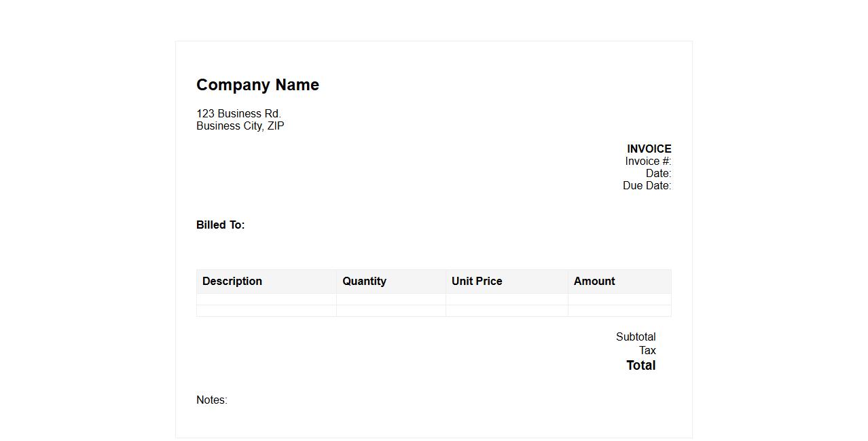Click the bold Total label
Viewport: 868px width, 441px height.
(x=640, y=365)
